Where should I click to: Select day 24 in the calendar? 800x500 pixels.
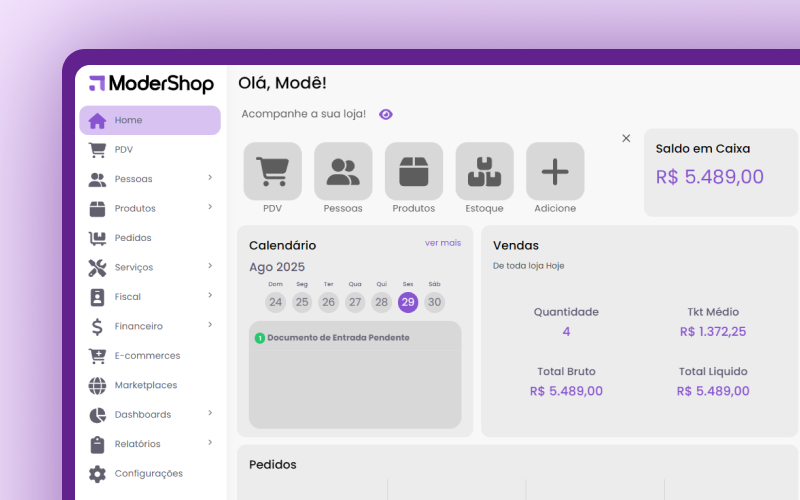tap(276, 302)
